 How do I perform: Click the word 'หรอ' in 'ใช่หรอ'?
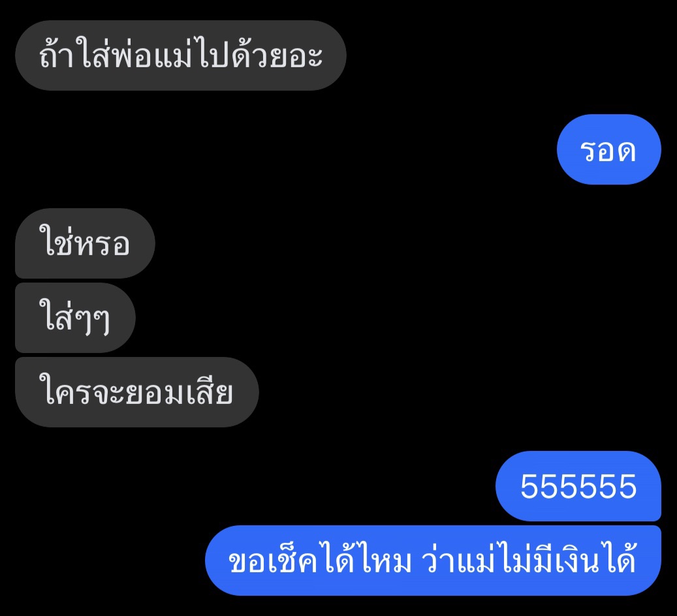click(x=102, y=244)
